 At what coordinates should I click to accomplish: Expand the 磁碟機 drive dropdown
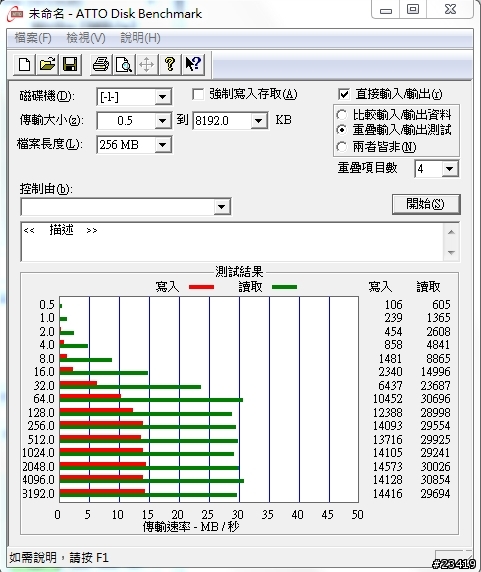point(163,97)
